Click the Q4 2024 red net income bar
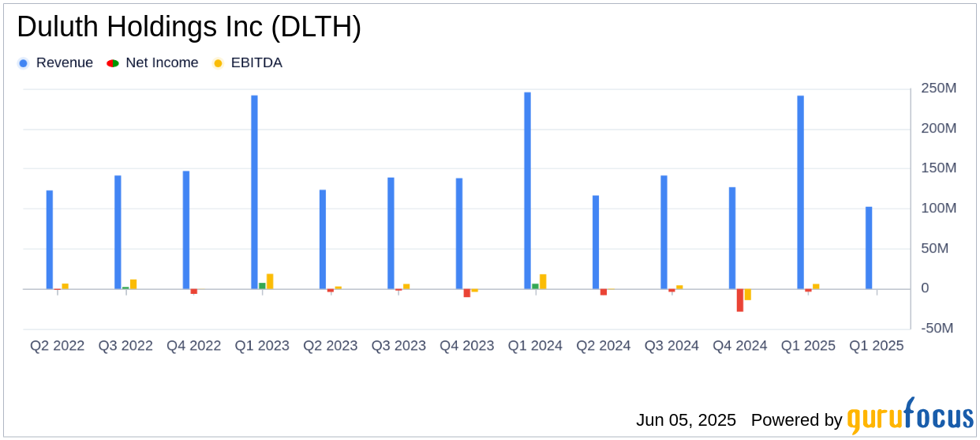 [x=740, y=300]
